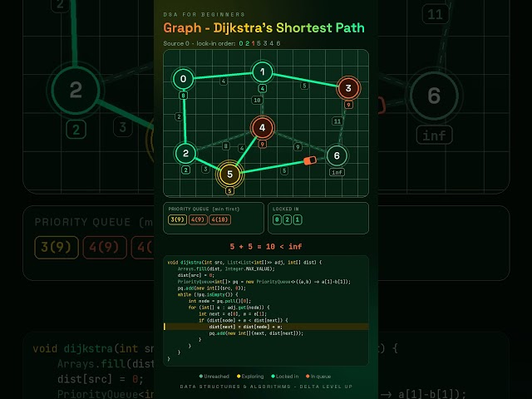This screenshot has width=532, height=399.
Task: Click the yellow 'Exploring' legend dot
Action: pos(239,376)
